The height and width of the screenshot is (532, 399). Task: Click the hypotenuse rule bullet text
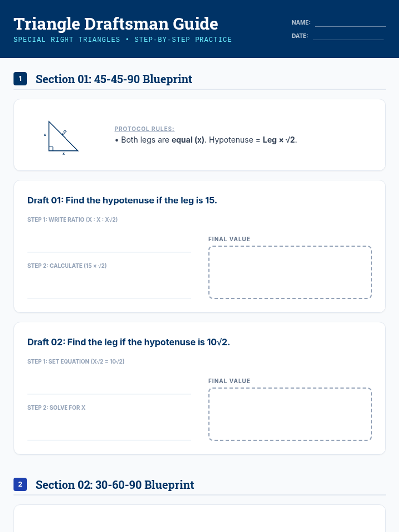[206, 140]
